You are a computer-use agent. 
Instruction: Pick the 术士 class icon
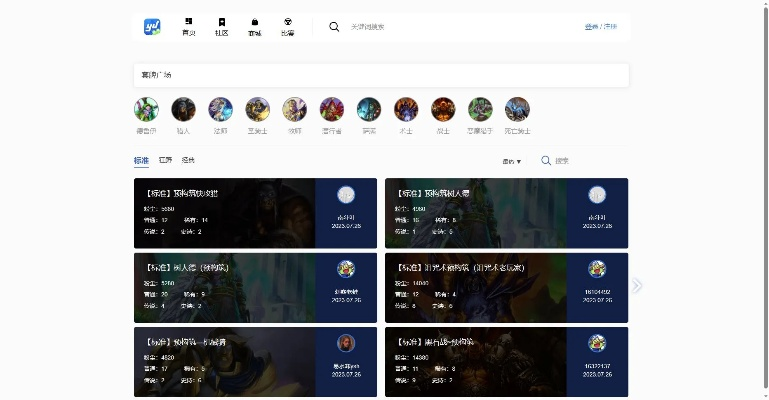point(405,110)
